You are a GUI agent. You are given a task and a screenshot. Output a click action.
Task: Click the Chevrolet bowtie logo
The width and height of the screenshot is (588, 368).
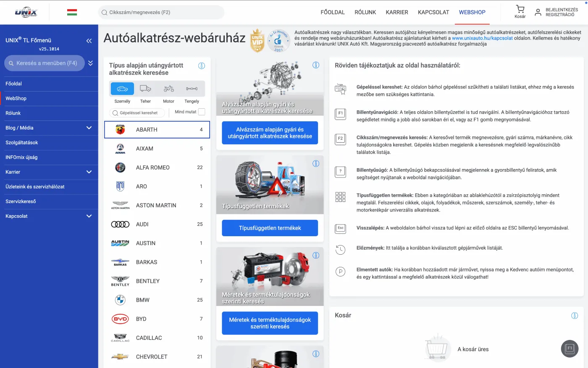tap(120, 357)
